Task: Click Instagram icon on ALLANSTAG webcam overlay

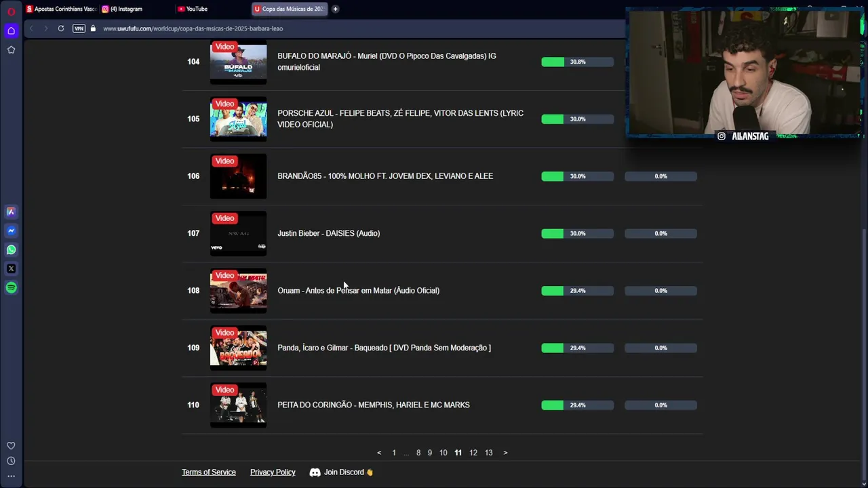Action: pyautogui.click(x=722, y=136)
